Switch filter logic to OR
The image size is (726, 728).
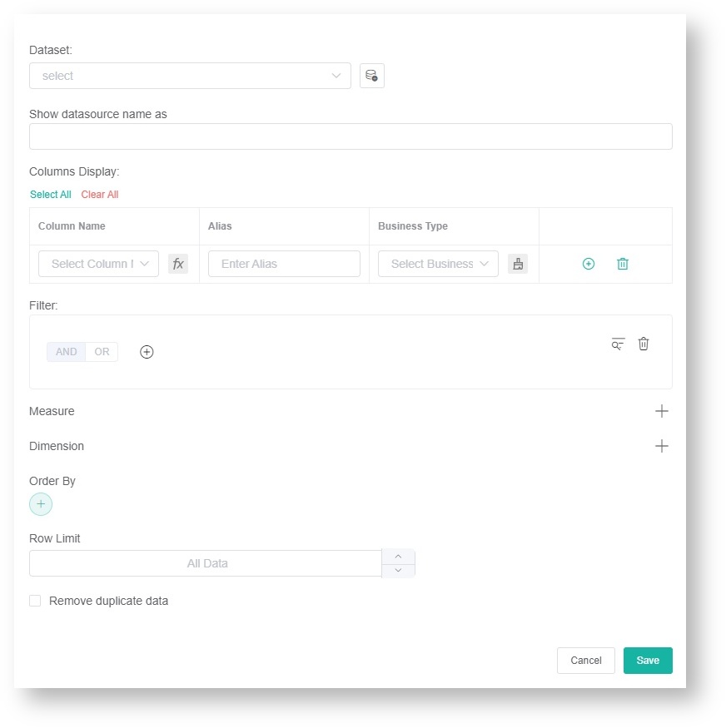click(x=102, y=352)
